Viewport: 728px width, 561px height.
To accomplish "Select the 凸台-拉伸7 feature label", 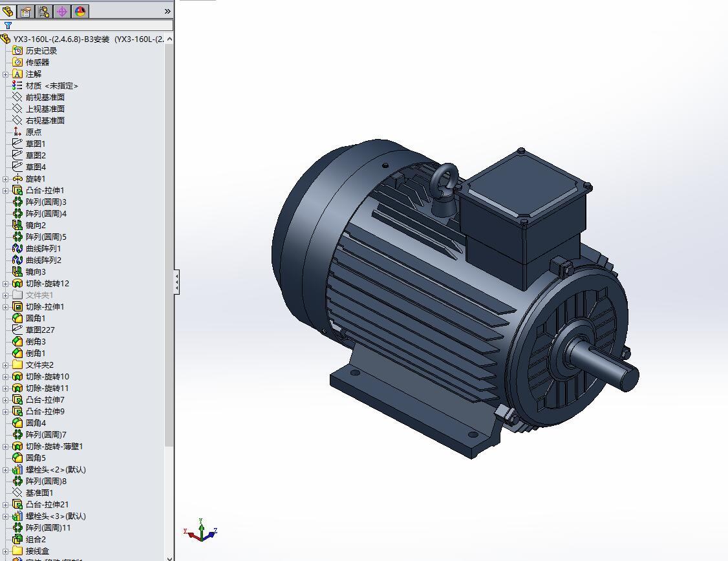I will click(45, 399).
